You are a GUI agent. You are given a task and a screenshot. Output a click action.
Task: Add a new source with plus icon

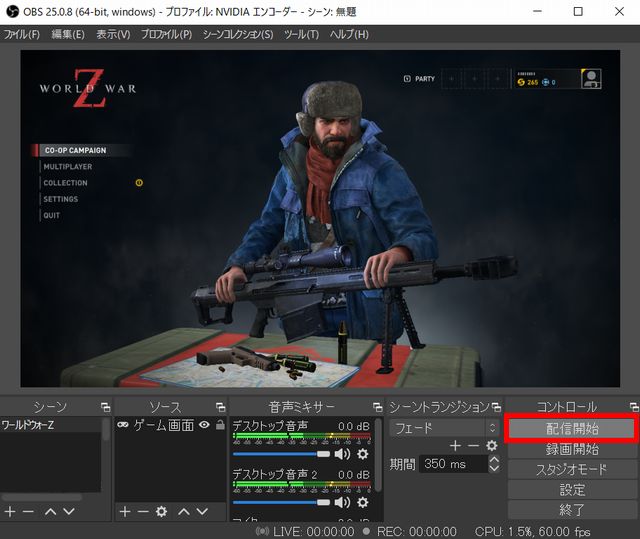point(125,511)
